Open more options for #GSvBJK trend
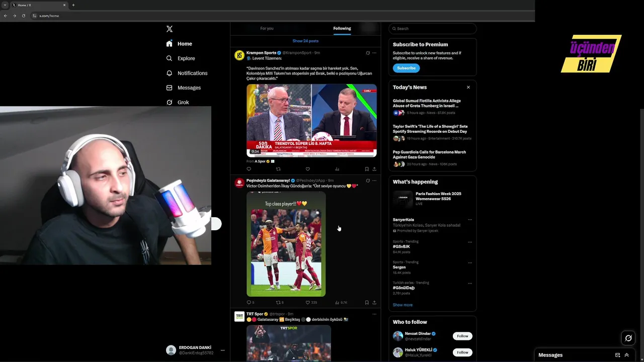 tap(470, 242)
